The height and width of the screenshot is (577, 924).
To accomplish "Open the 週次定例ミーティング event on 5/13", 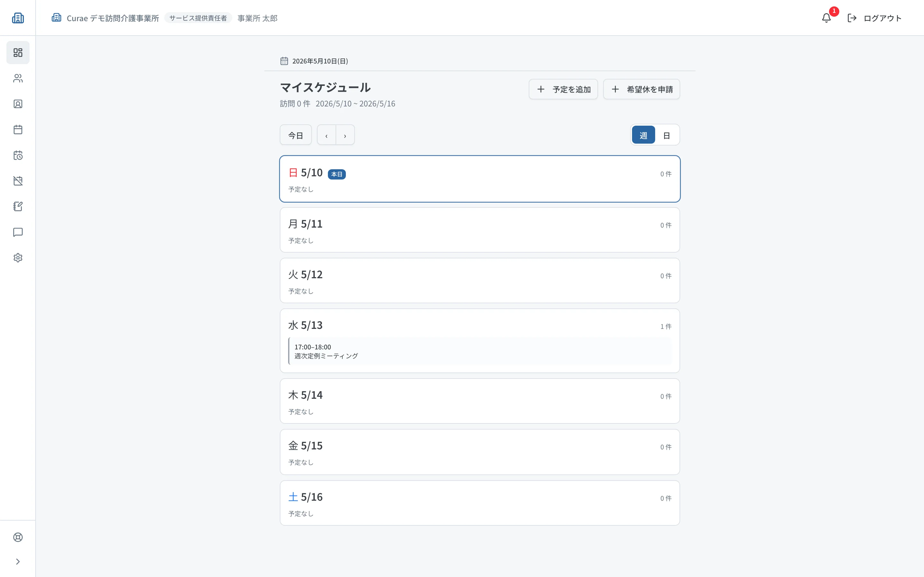I will click(480, 351).
